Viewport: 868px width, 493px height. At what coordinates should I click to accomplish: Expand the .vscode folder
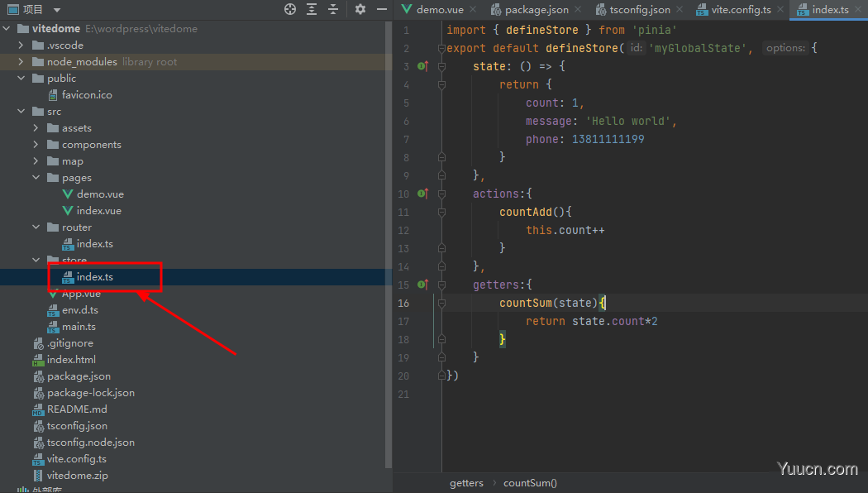click(21, 45)
